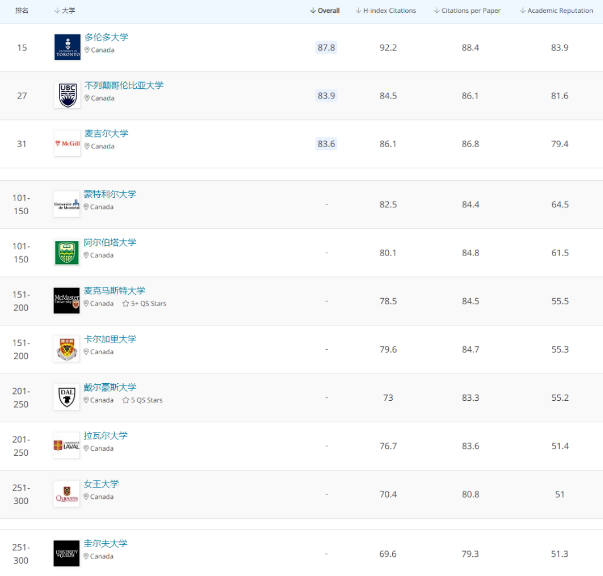Open University of Alberta green crest logo

67,253
